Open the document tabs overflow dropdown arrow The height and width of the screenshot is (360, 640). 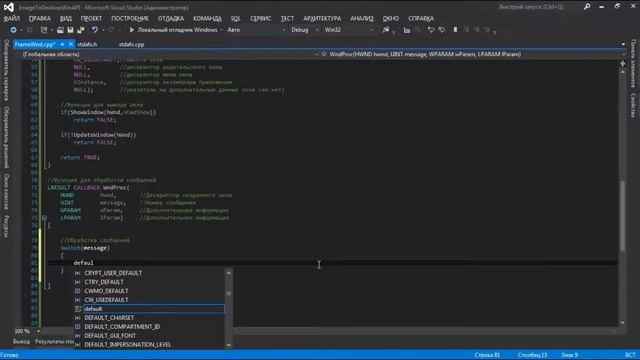point(623,44)
